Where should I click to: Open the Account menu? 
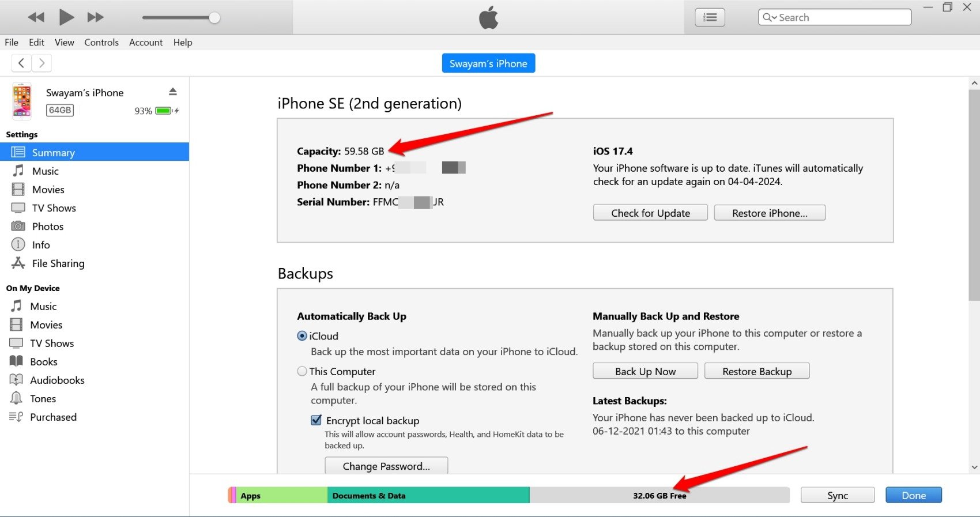146,42
